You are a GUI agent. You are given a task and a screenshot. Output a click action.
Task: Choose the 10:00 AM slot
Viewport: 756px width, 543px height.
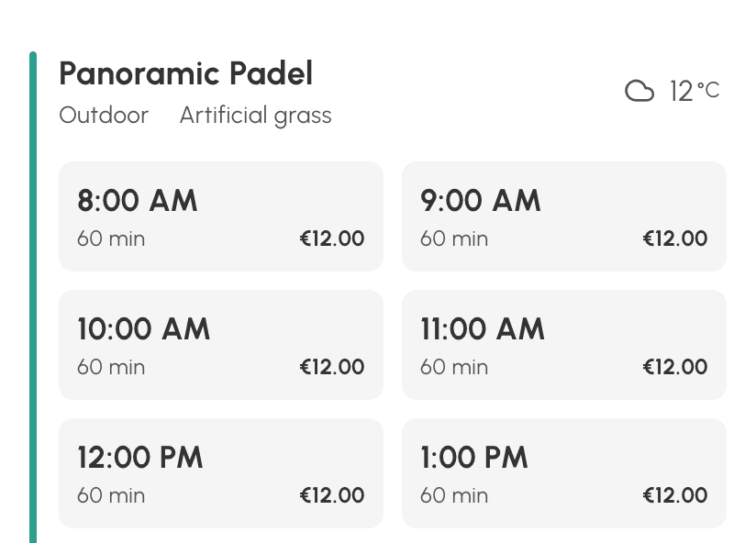coord(221,345)
